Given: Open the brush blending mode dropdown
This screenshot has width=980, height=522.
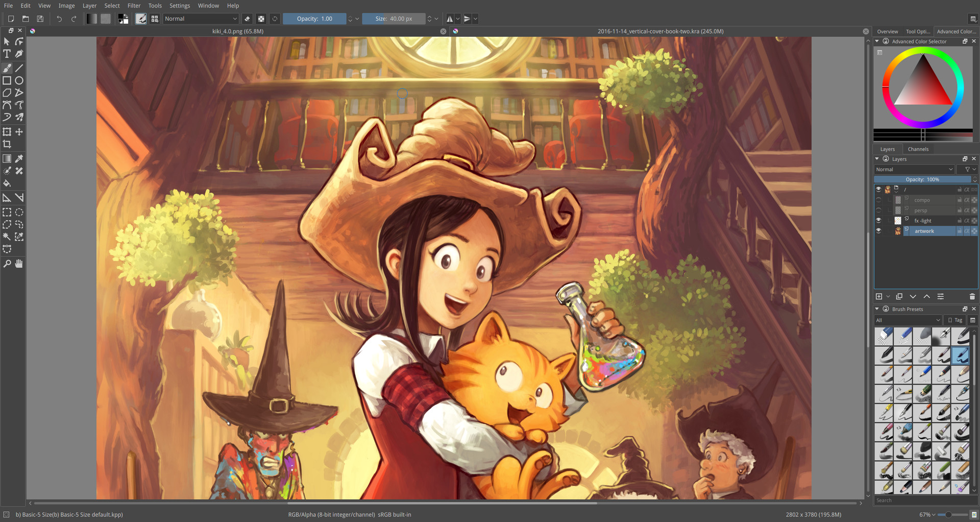Looking at the screenshot, I should [x=201, y=19].
